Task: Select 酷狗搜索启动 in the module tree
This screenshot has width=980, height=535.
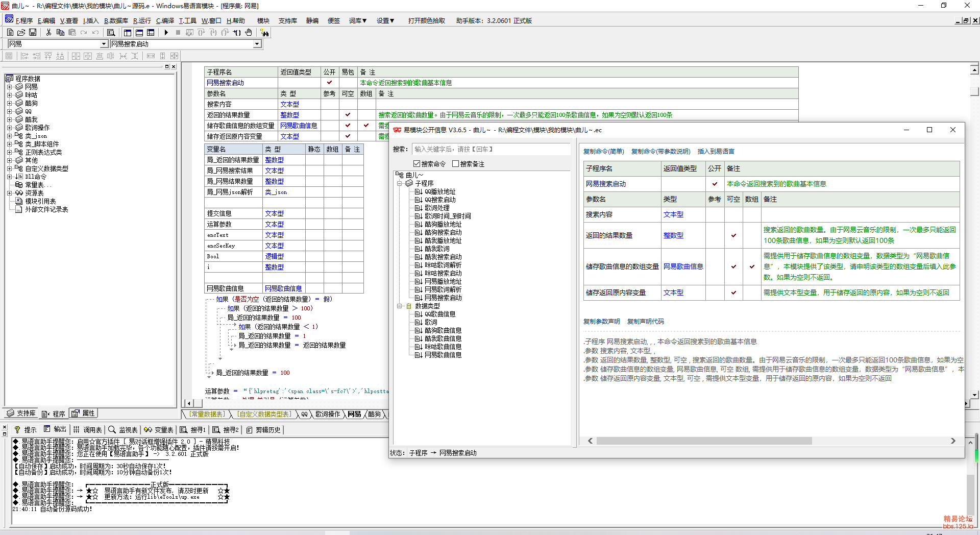Action: (x=443, y=232)
